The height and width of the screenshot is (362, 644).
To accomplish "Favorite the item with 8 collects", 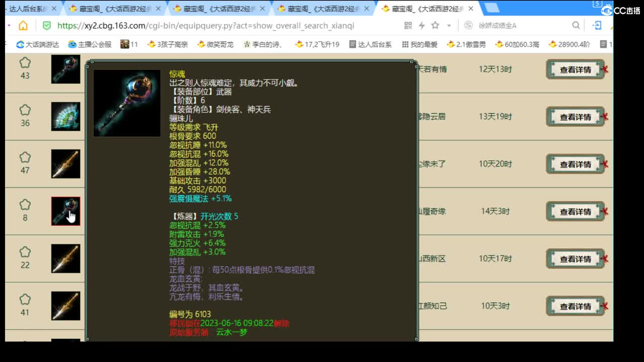I will pyautogui.click(x=25, y=205).
